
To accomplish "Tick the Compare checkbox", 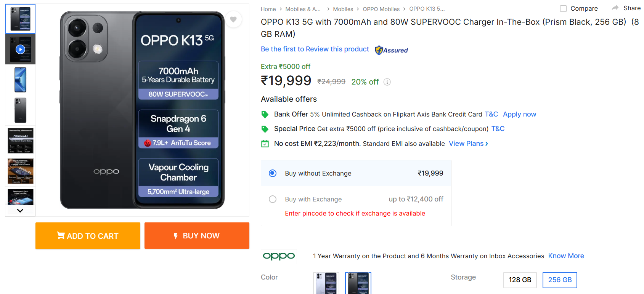I will coord(563,8).
